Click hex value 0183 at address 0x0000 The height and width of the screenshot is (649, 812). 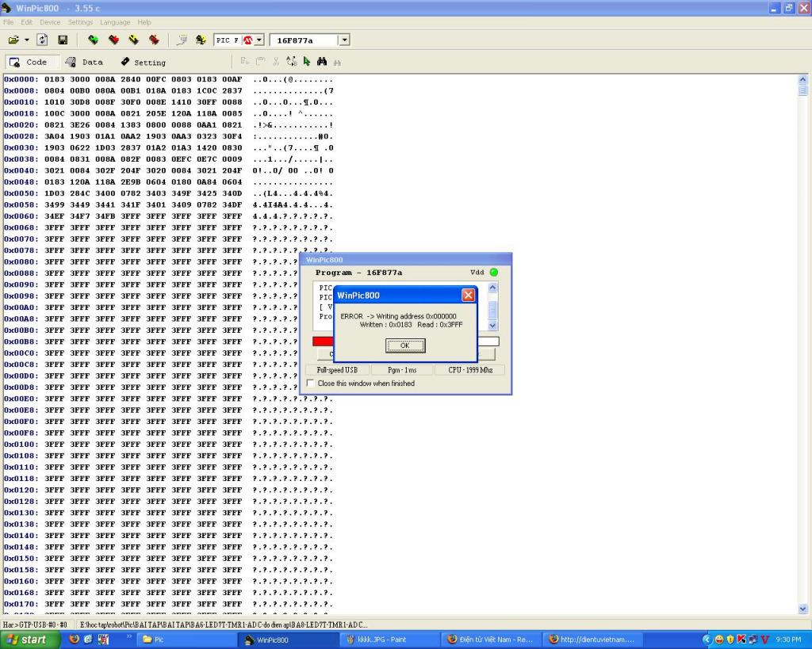point(55,79)
